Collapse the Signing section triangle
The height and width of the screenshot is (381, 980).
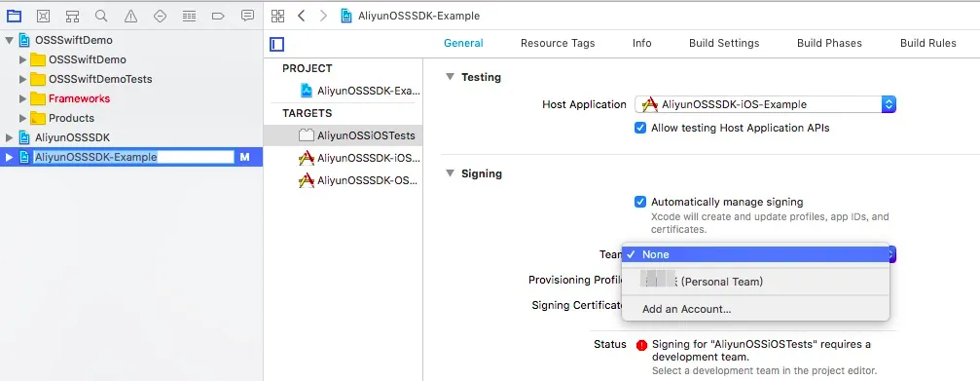click(450, 173)
